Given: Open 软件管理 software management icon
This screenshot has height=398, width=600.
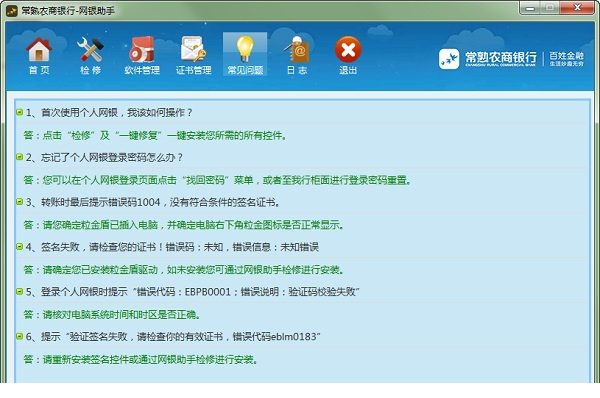Looking at the screenshot, I should point(142,55).
